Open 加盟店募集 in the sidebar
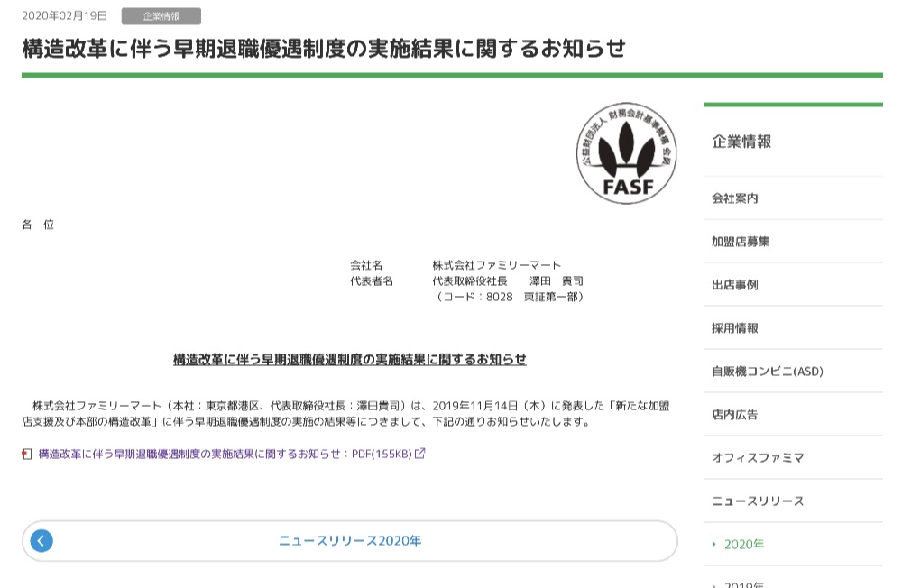Screen dimensions: 902x588 (x=793, y=241)
